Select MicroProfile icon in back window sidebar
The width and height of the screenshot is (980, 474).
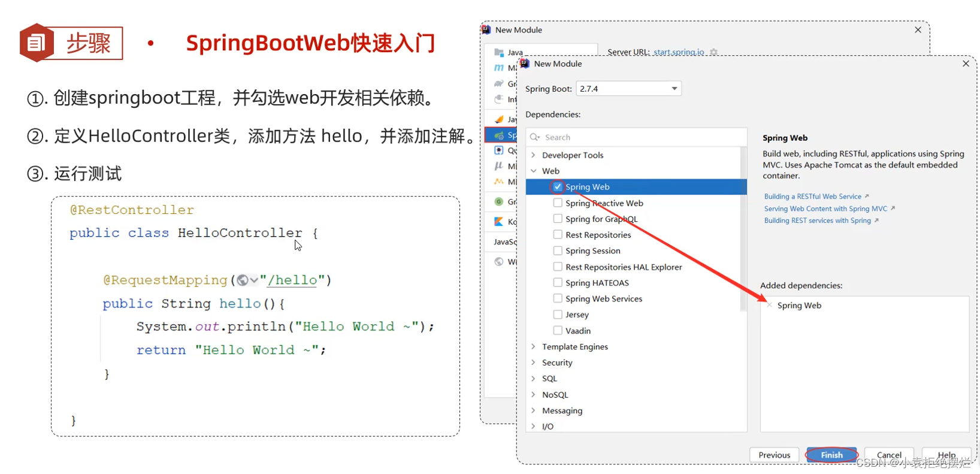(499, 182)
